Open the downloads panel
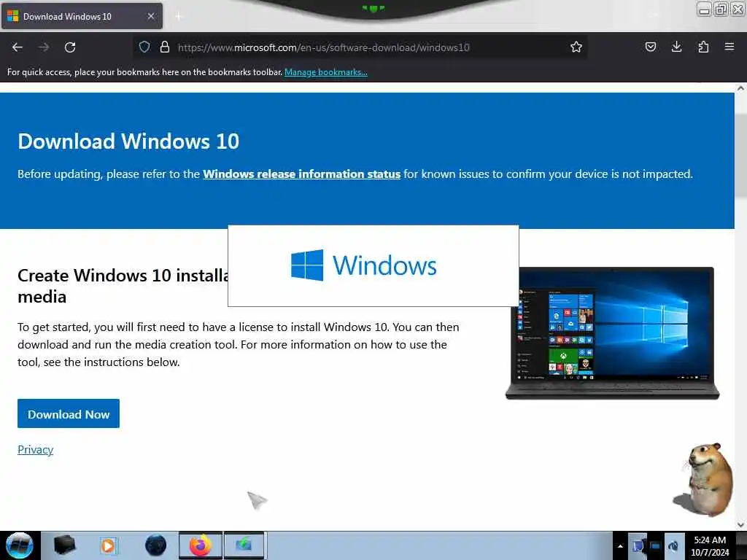 click(x=676, y=47)
